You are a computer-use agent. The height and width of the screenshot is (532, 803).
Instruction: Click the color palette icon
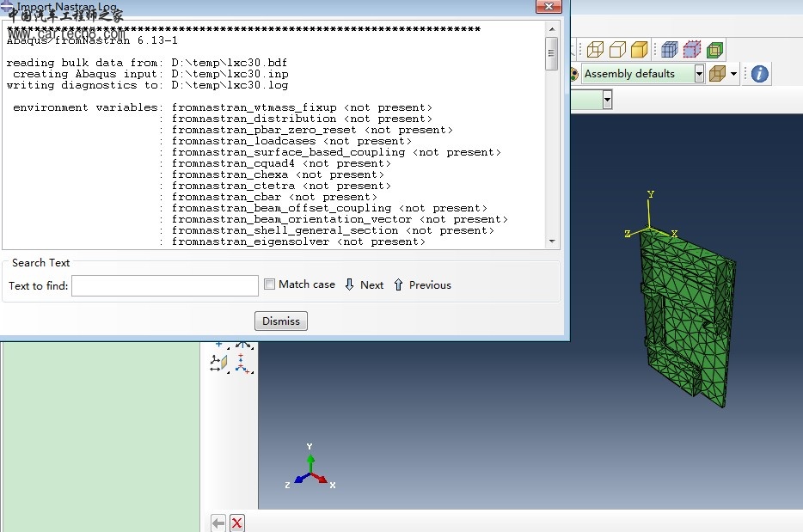click(x=573, y=74)
